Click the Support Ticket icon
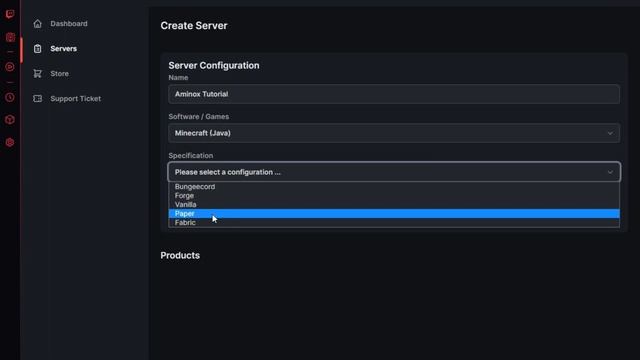Viewport: 640px width, 360px height. pyautogui.click(x=38, y=98)
